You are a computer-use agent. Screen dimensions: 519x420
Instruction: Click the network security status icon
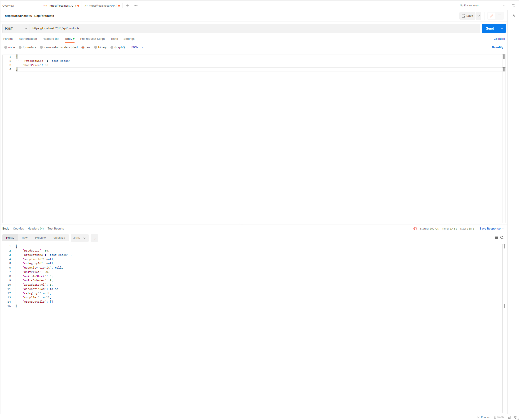(x=415, y=229)
